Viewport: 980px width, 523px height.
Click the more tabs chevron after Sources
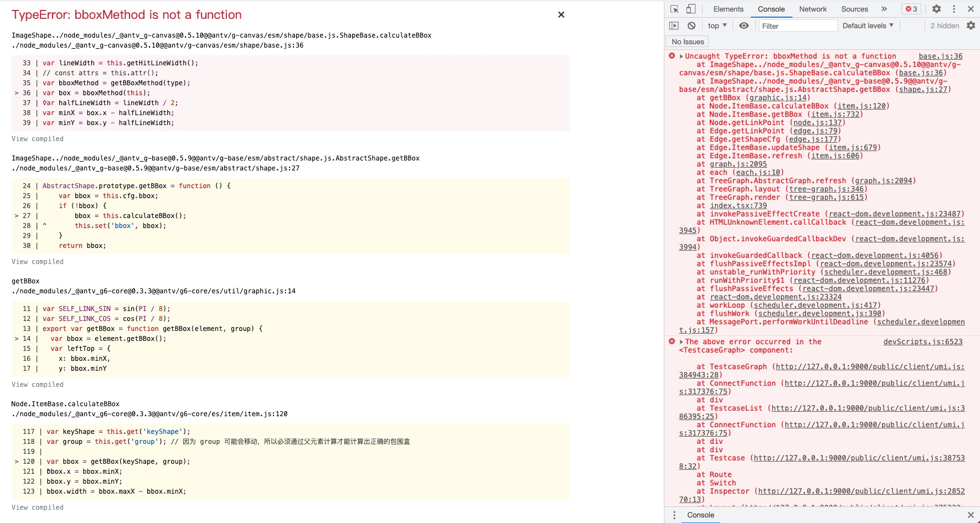pyautogui.click(x=884, y=9)
